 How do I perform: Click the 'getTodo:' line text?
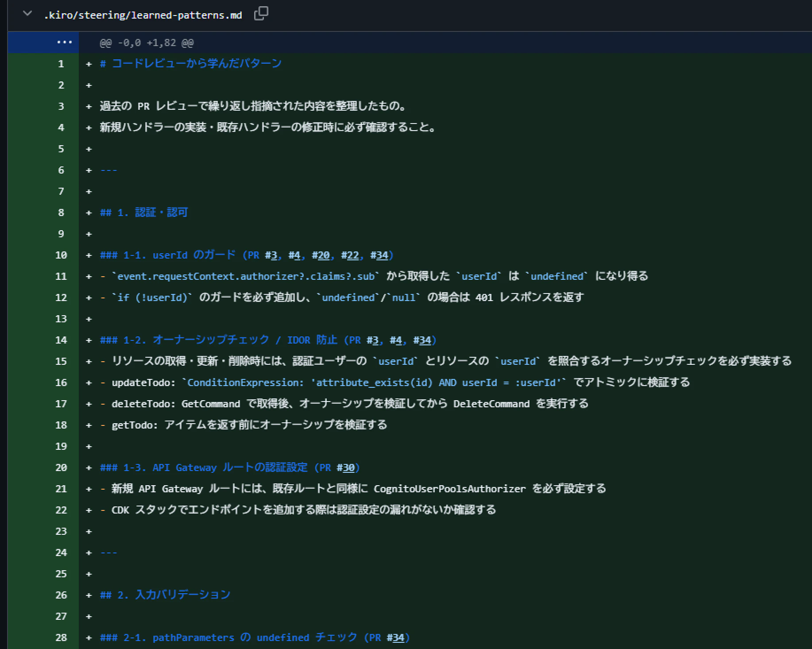(249, 425)
